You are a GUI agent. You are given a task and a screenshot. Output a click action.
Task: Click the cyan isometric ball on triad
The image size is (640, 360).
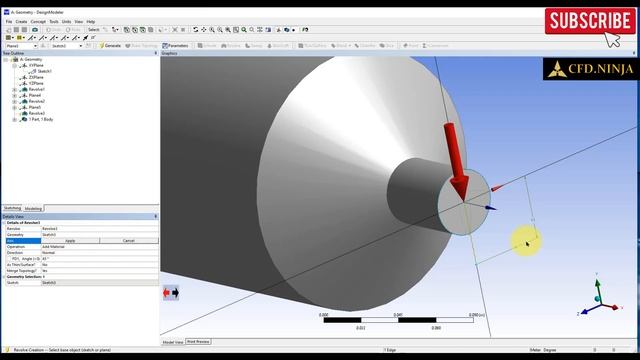[x=598, y=299]
